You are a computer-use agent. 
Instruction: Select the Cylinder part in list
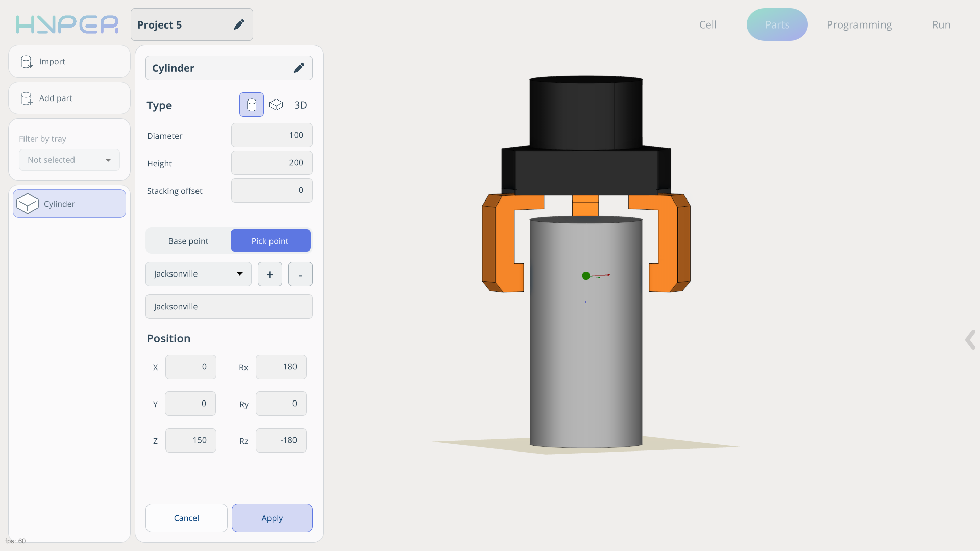coord(69,204)
